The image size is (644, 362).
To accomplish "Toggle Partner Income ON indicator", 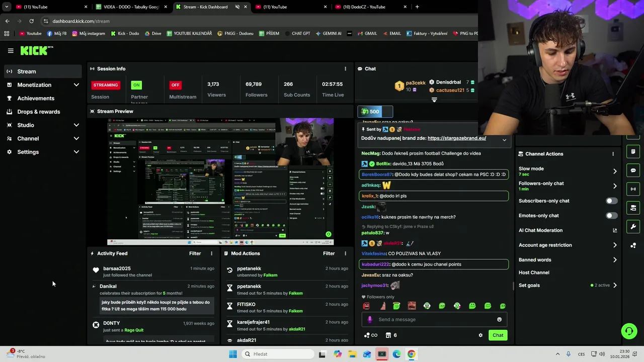I will (136, 85).
